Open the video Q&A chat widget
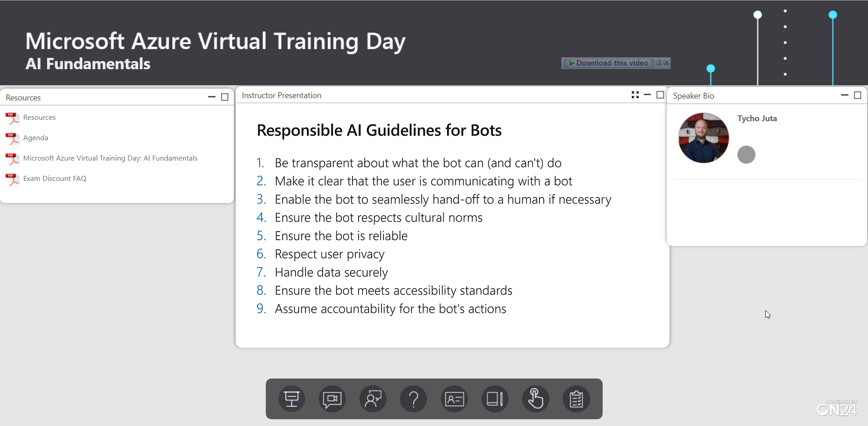The width and height of the screenshot is (868, 426). coord(332,399)
